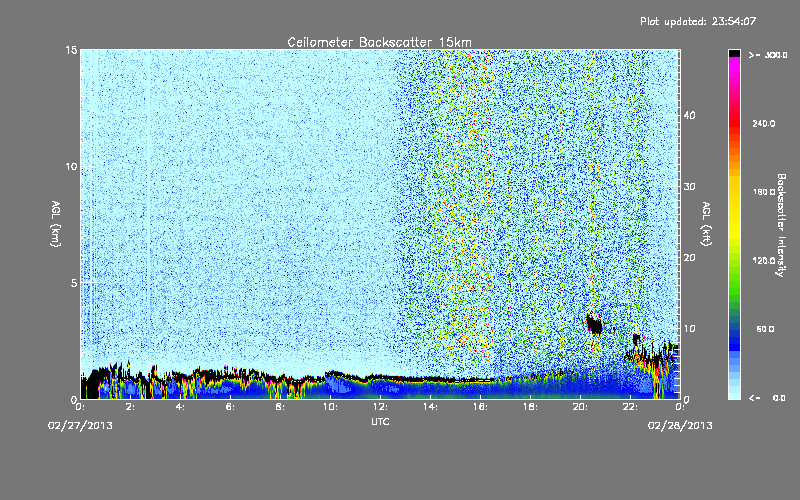
Task: Click the 20 kft right axis tick label
Action: tap(689, 258)
